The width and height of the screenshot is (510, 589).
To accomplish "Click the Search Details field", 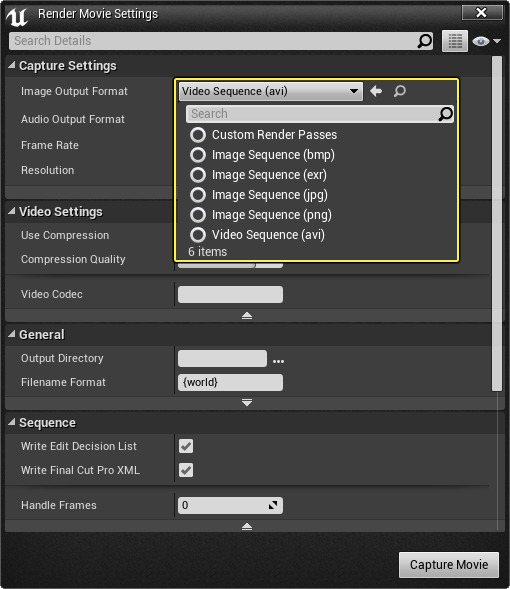I will (221, 41).
